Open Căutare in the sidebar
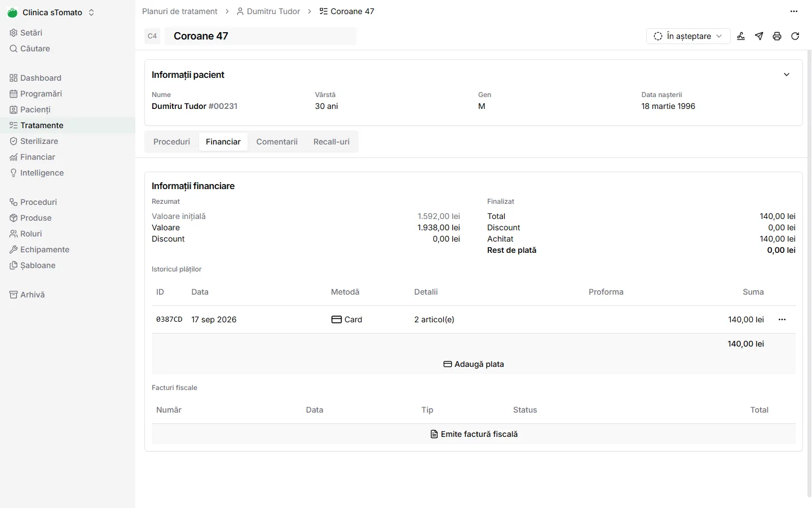 point(68,49)
